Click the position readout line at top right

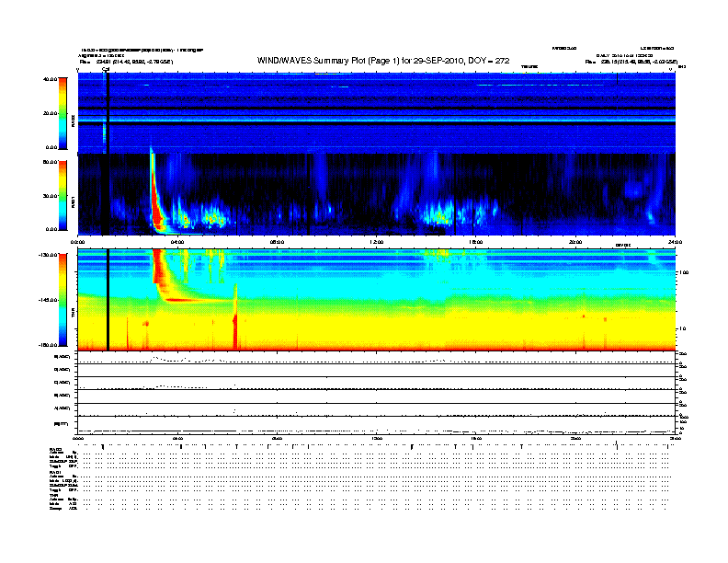(631, 62)
